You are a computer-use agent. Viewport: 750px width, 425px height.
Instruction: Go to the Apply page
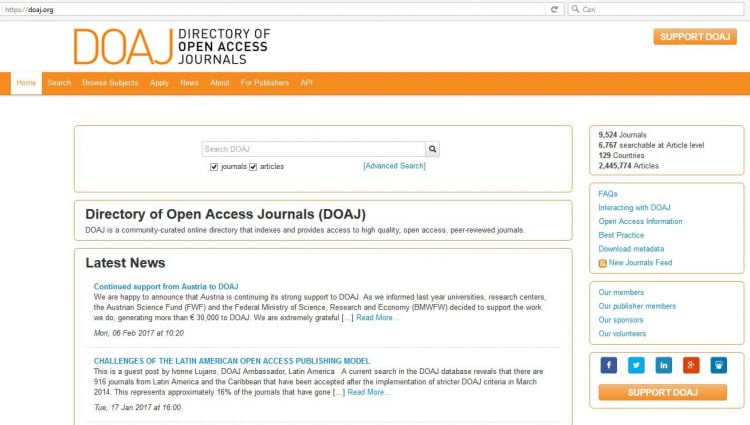pos(159,83)
